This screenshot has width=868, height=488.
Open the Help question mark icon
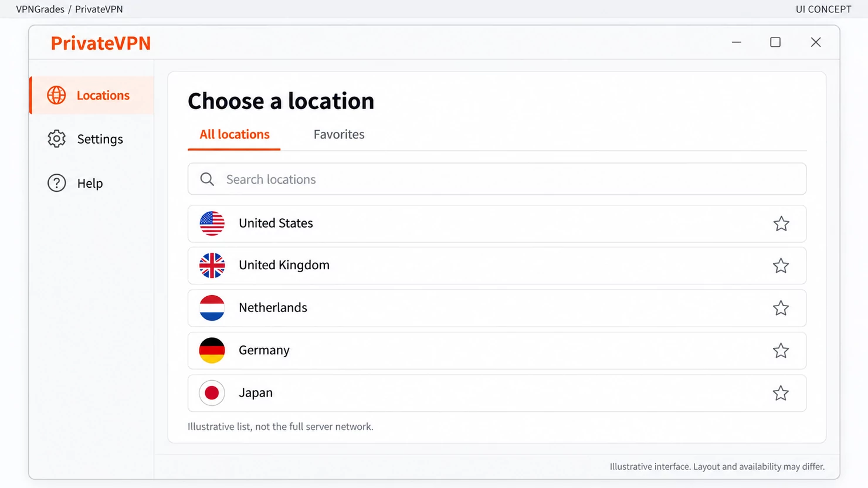[x=56, y=183]
